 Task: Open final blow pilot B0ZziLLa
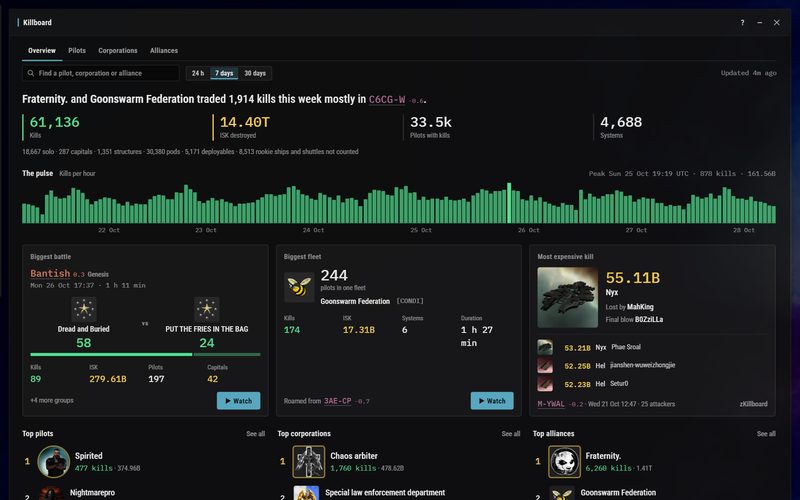649,319
